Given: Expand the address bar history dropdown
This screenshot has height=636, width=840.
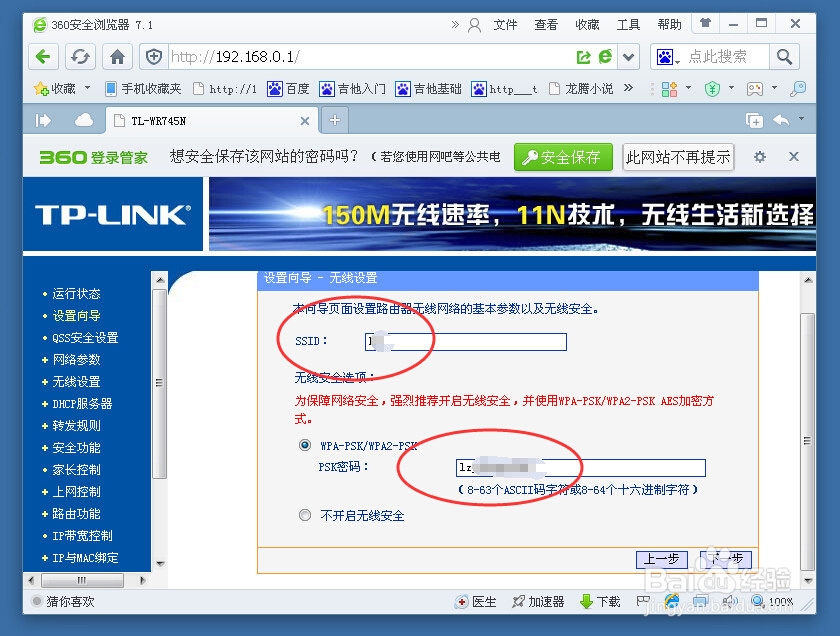Looking at the screenshot, I should point(629,57).
